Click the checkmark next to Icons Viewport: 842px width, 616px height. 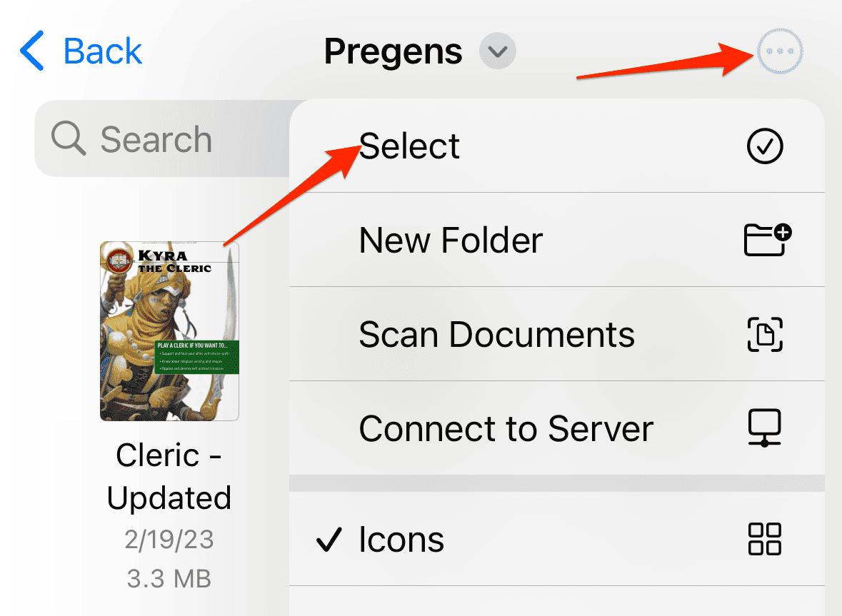click(329, 539)
